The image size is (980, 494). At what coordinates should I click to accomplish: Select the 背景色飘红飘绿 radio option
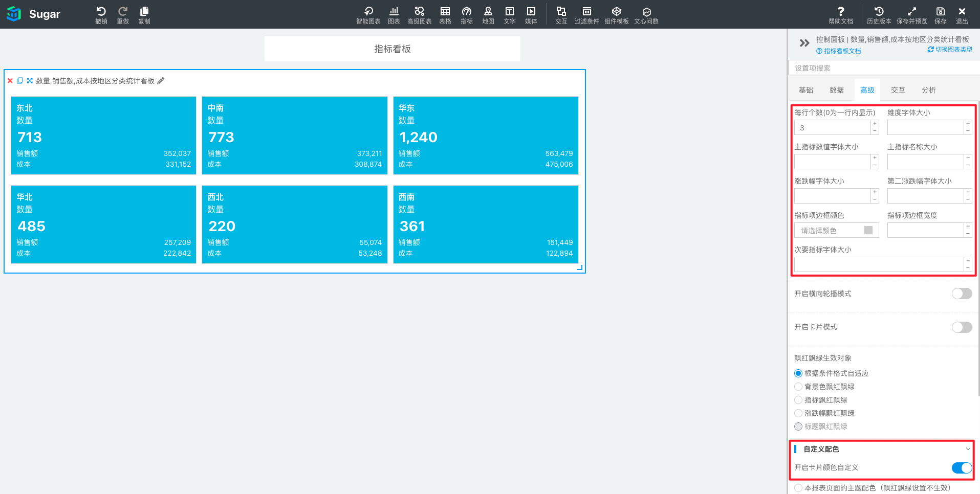(798, 387)
